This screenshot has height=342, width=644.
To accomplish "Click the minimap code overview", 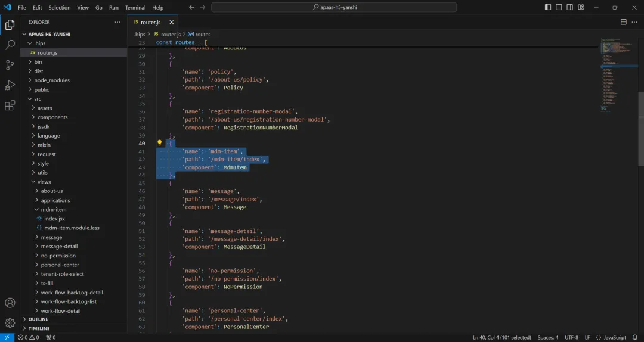I will click(x=618, y=74).
